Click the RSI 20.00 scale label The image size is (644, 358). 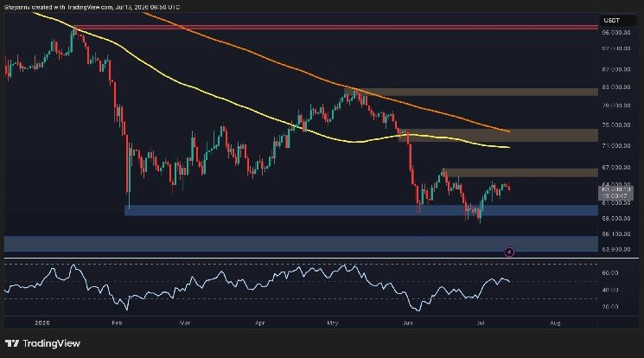click(610, 307)
